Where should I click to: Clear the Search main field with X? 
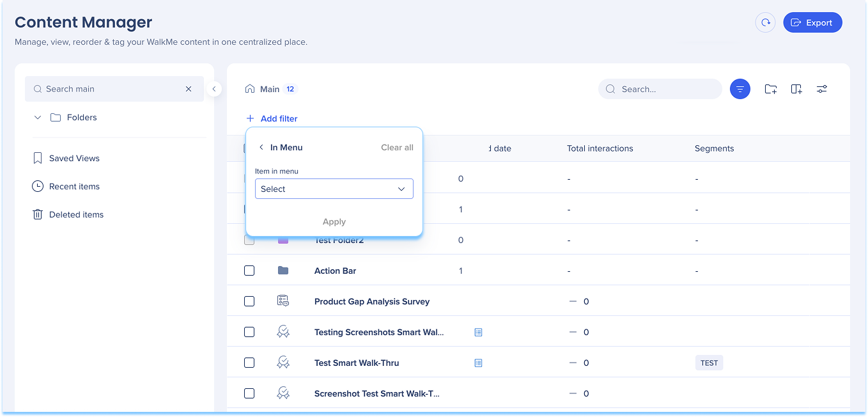click(x=189, y=89)
